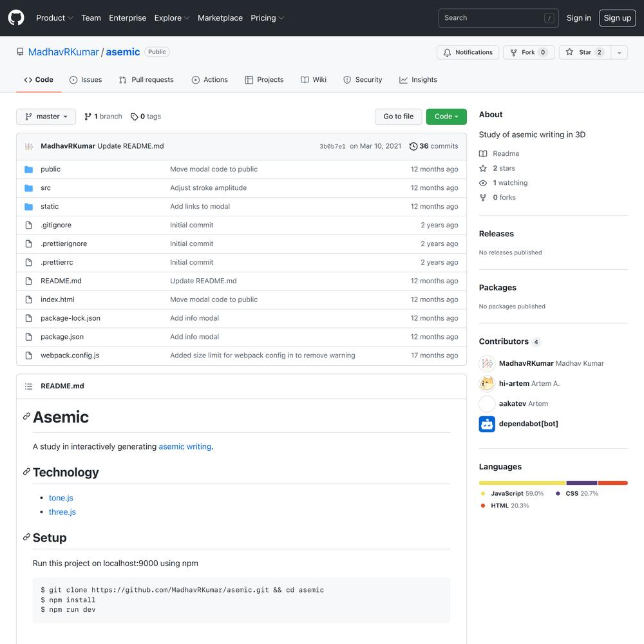Click the hi-artem contributor avatar

(487, 384)
